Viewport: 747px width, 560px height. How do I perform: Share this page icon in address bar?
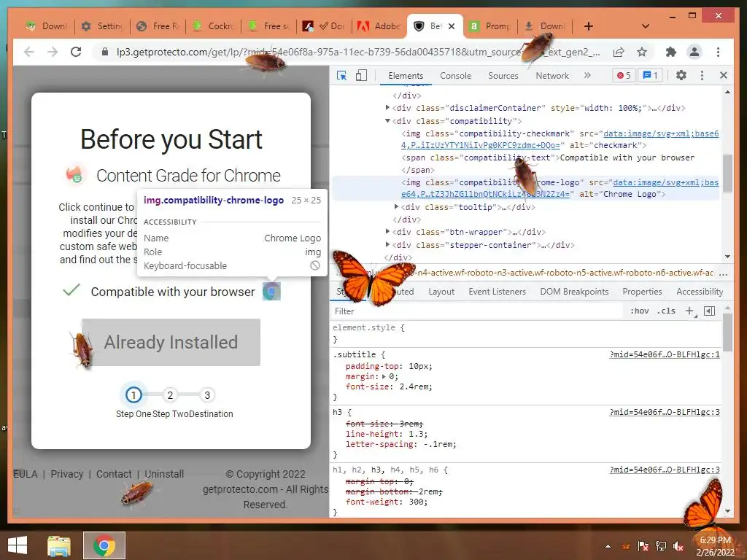[619, 52]
